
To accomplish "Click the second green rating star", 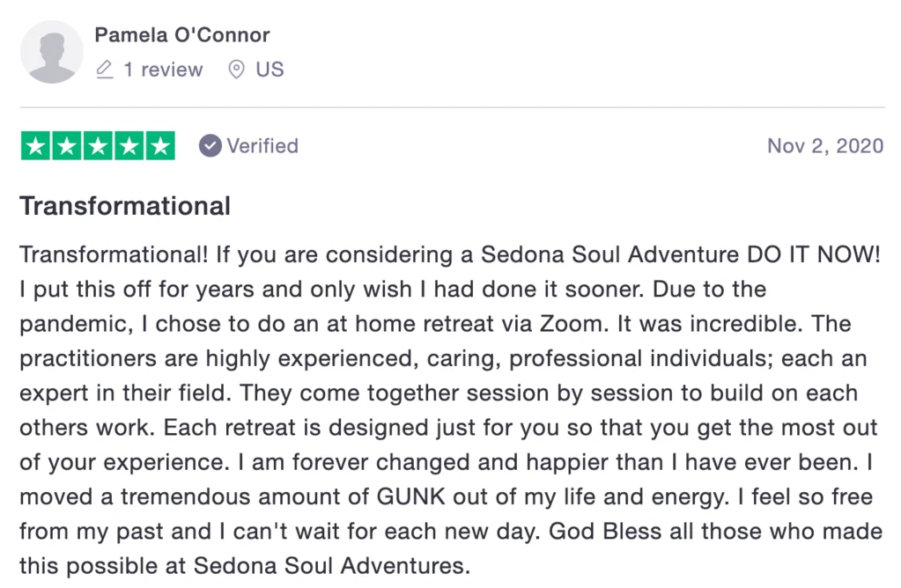I will (x=67, y=146).
